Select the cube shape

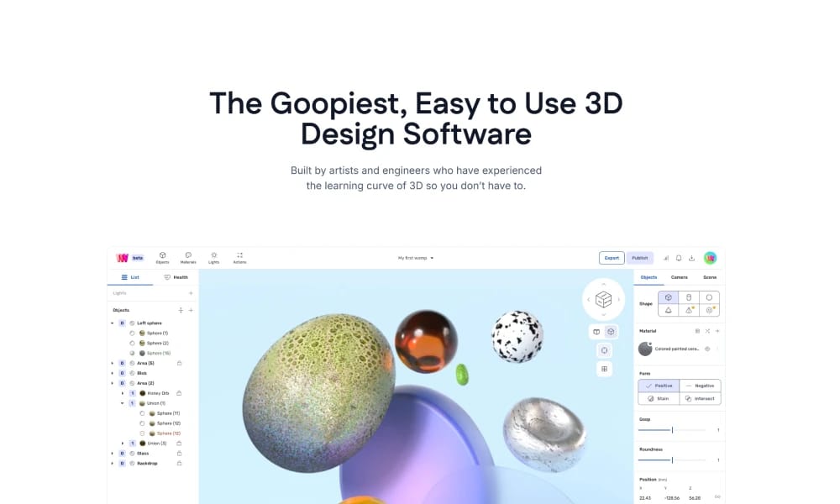click(x=668, y=297)
